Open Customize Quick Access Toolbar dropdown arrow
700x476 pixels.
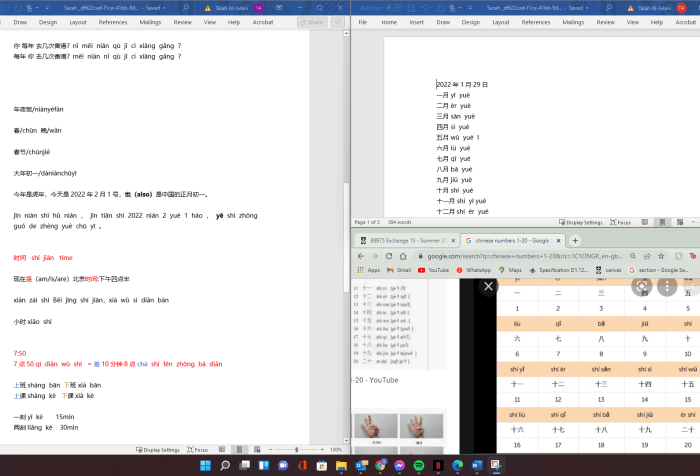click(x=470, y=6)
